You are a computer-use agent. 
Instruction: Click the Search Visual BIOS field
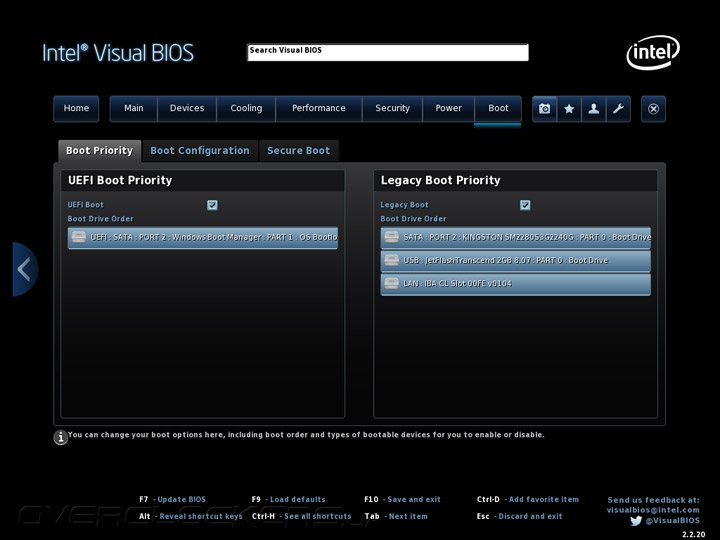388,52
